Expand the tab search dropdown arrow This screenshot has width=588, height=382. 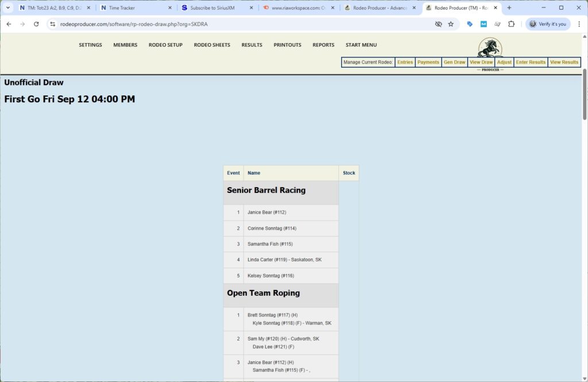tap(8, 8)
